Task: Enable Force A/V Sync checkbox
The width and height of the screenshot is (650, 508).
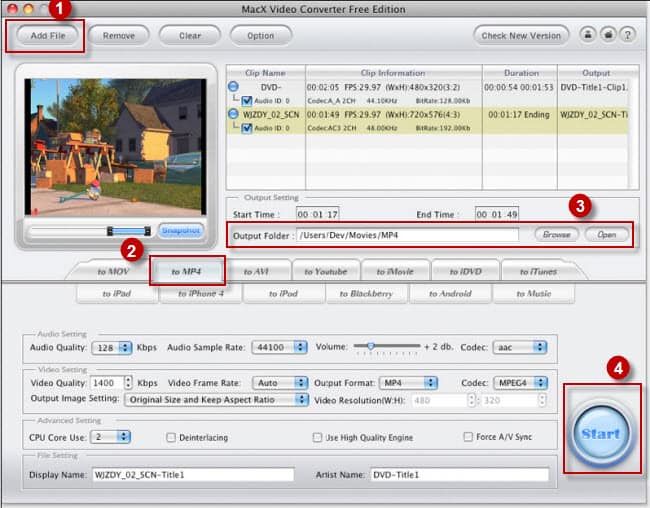Action: click(x=468, y=437)
